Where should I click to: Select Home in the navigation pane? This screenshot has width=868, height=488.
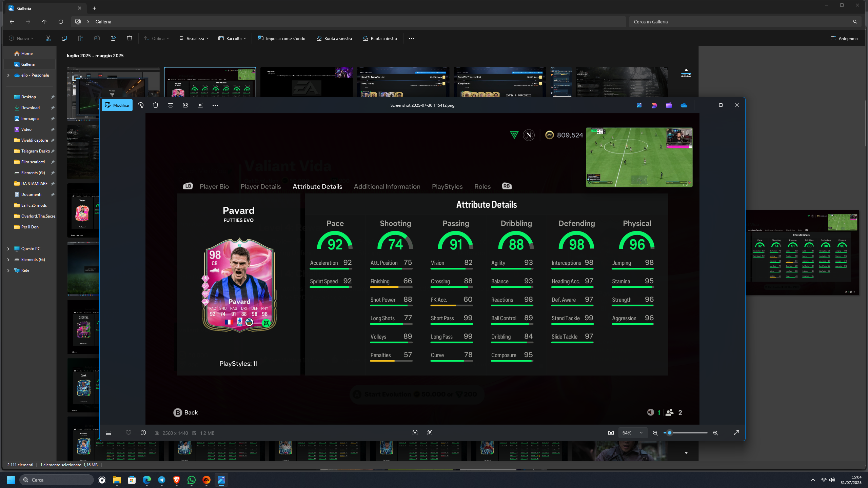coord(30,54)
